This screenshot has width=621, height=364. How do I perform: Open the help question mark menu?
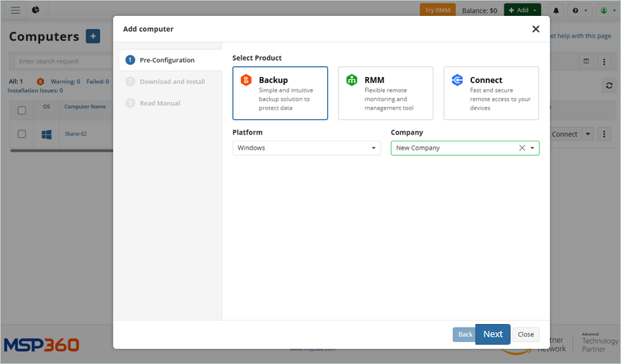point(580,10)
